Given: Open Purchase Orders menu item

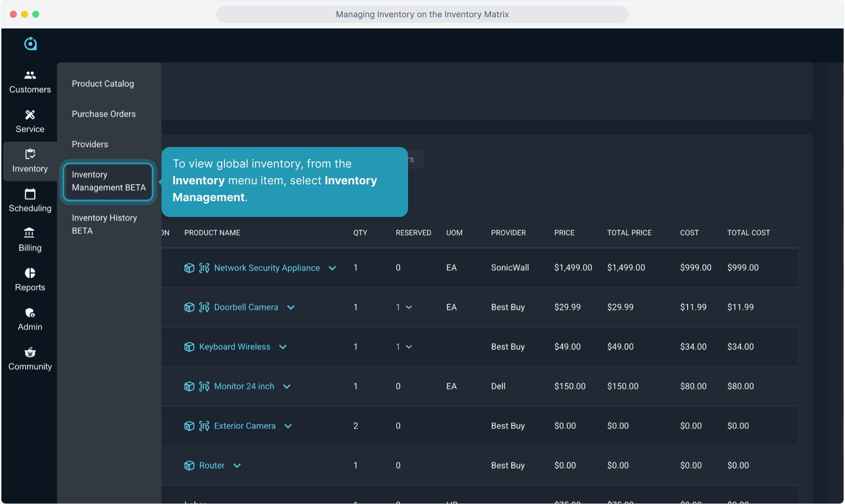Looking at the screenshot, I should click(x=104, y=114).
